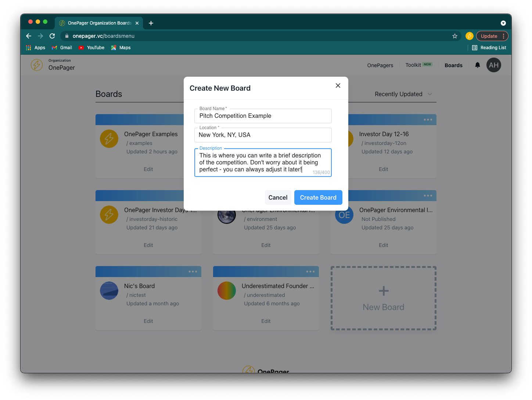This screenshot has width=532, height=400.
Task: Edit the Underestimated Founder board
Action: click(x=266, y=321)
